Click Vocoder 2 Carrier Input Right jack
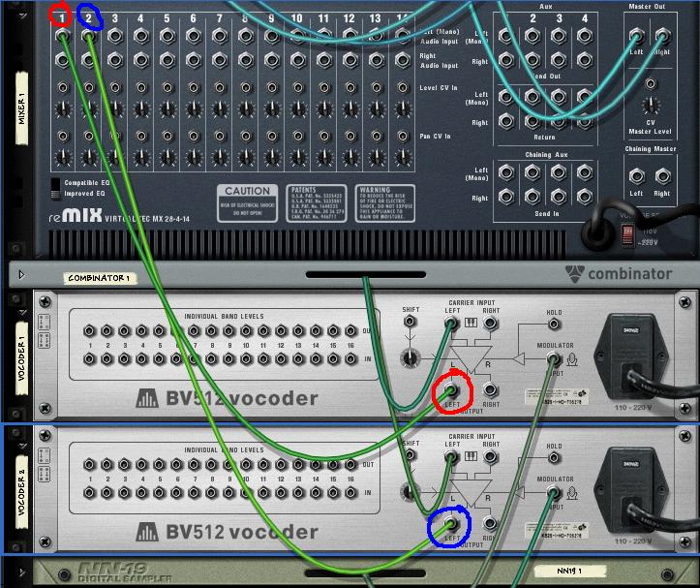 pos(490,456)
